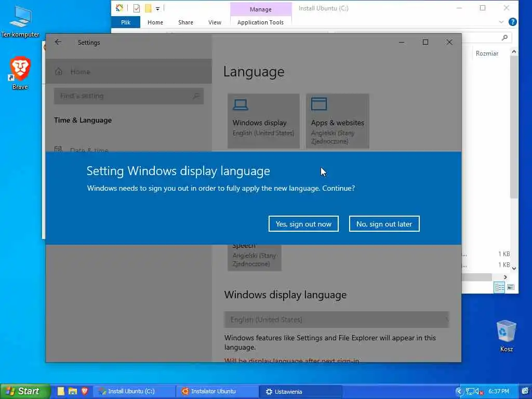Select the Apps & websites language tile
532x399 pixels.
click(x=338, y=121)
